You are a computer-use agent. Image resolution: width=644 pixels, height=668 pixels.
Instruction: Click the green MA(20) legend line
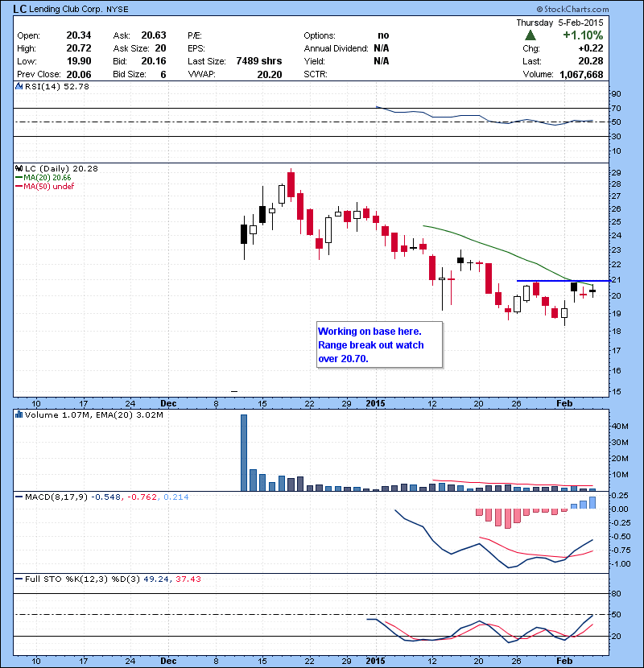pos(19,178)
